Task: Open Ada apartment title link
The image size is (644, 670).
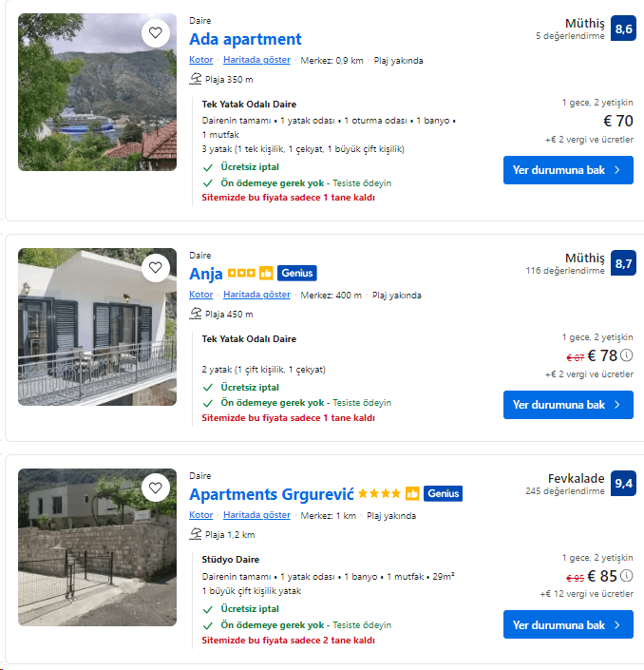Action: coord(245,39)
